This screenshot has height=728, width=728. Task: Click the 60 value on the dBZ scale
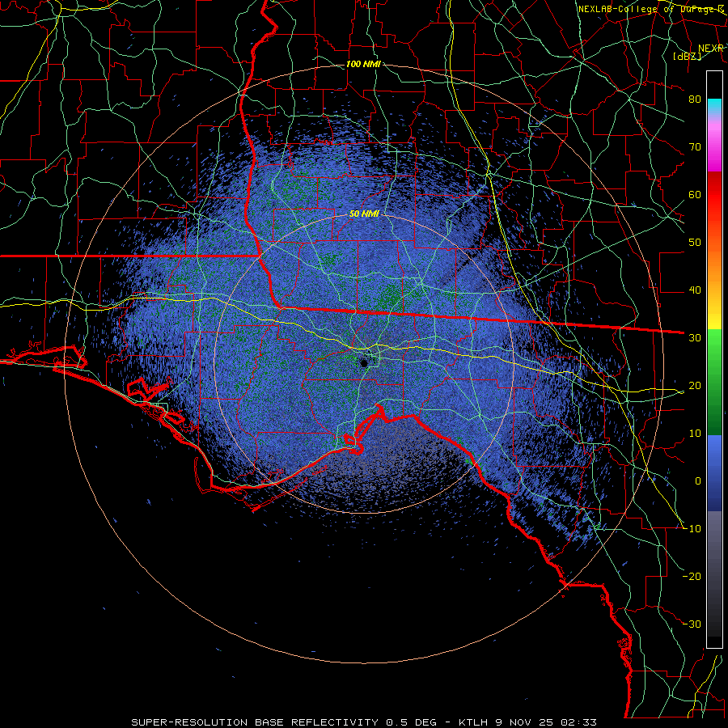point(695,195)
